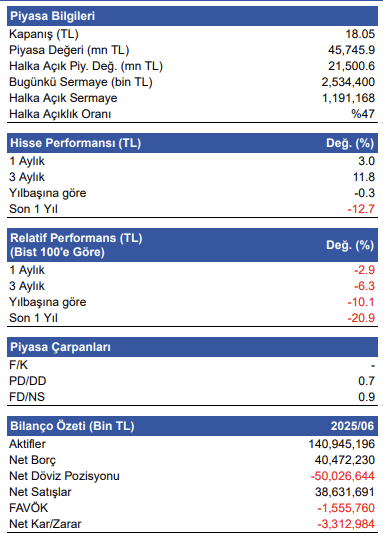Select the Halka Açık Piy. Değ. value 21,500.6
Image resolution: width=386 pixels, height=542 pixels.
coord(351,66)
